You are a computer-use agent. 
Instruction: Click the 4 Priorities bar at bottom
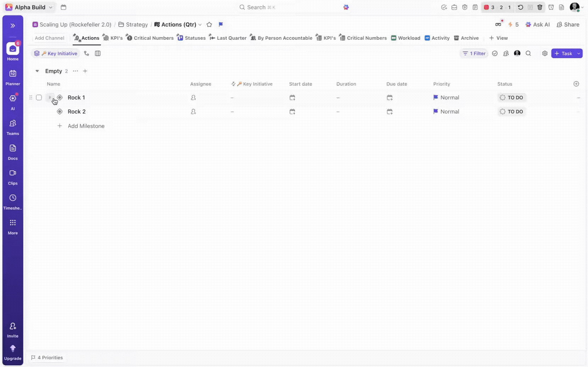click(47, 357)
